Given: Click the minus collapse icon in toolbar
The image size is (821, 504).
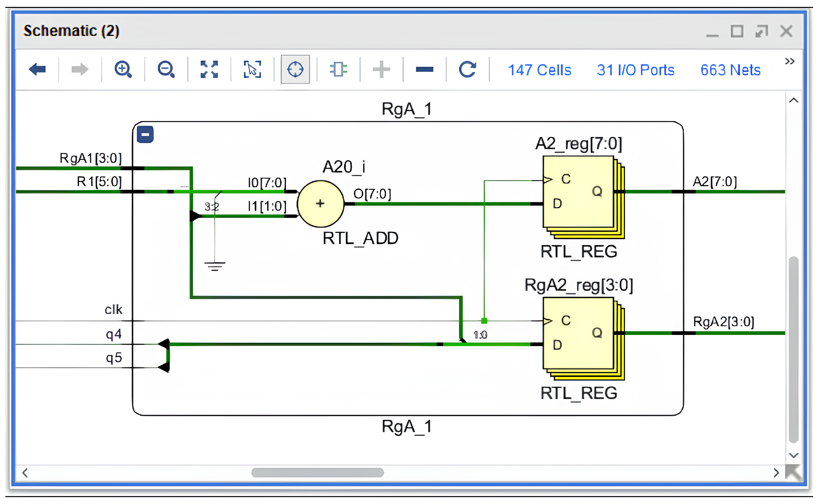Looking at the screenshot, I should click(x=424, y=69).
